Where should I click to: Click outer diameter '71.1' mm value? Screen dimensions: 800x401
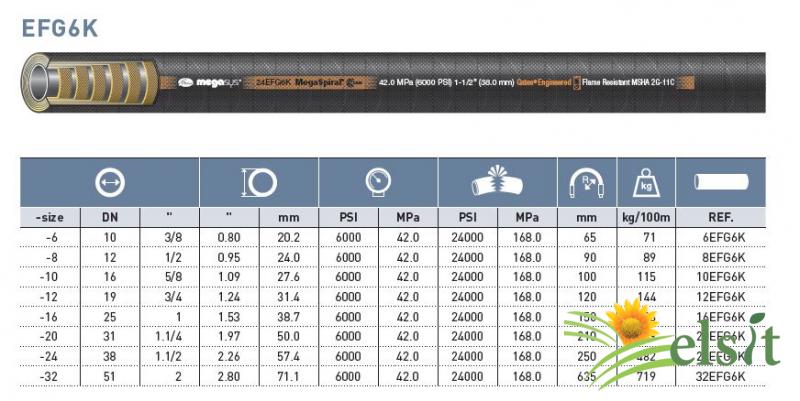pos(289,377)
